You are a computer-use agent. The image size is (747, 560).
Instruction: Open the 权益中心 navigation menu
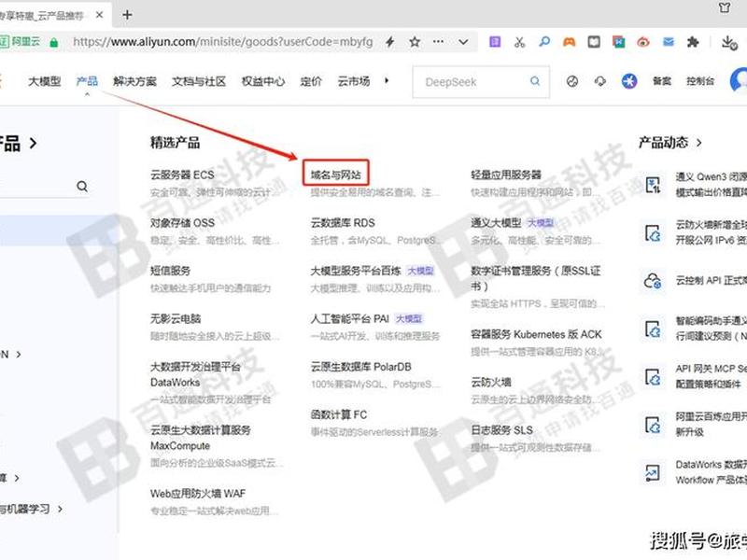point(263,81)
